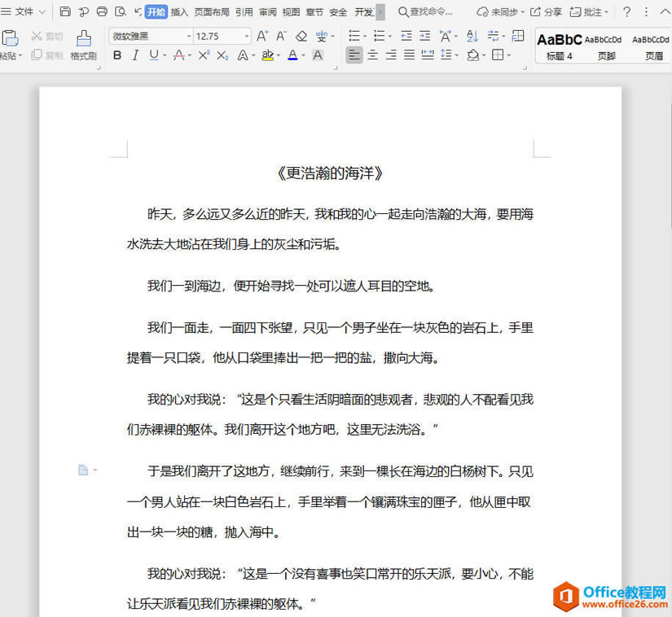The image size is (672, 617).
Task: Toggle Superscript formatting
Action: (204, 55)
